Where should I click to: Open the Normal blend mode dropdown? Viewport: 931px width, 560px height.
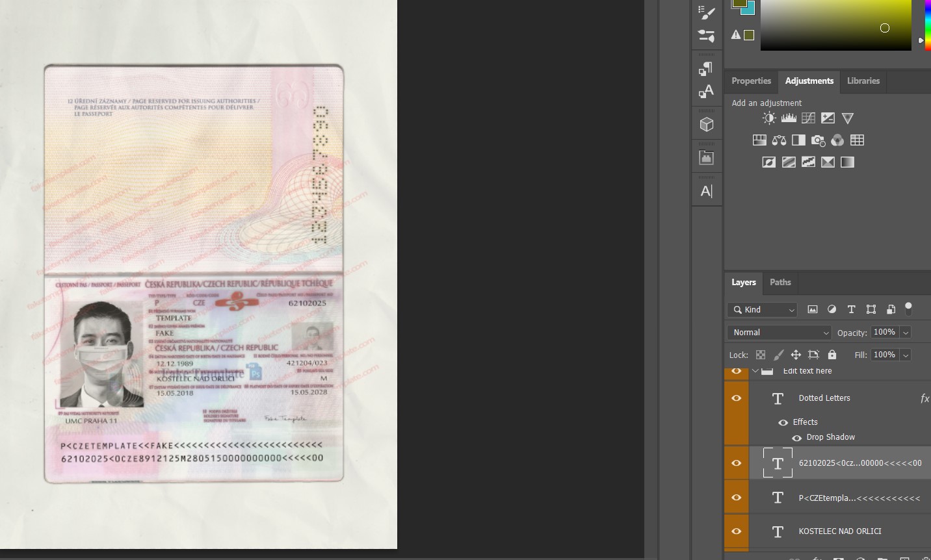[x=778, y=332]
